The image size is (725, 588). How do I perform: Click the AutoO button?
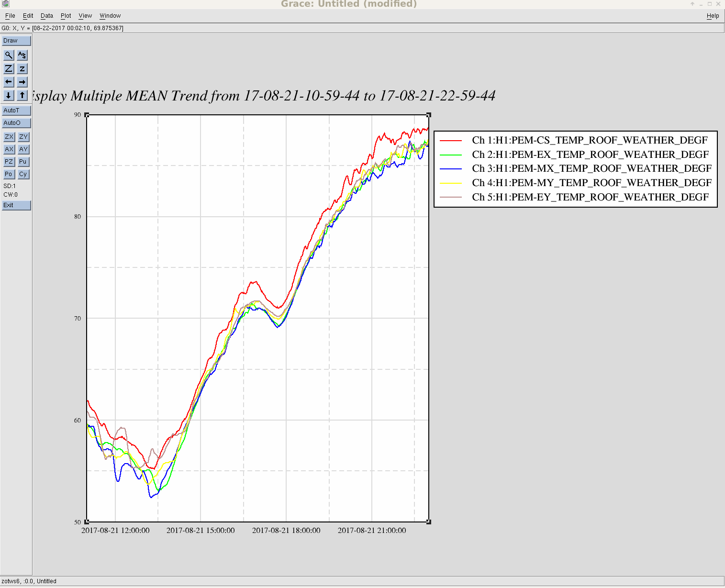pos(16,123)
